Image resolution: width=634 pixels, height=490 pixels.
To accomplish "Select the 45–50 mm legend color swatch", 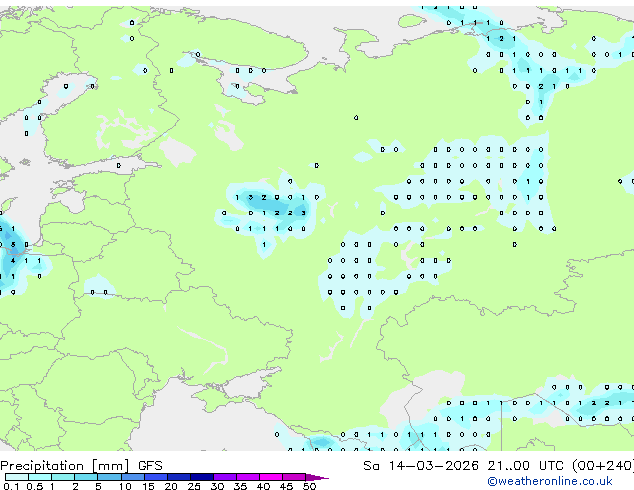I will pyautogui.click(x=294, y=477).
